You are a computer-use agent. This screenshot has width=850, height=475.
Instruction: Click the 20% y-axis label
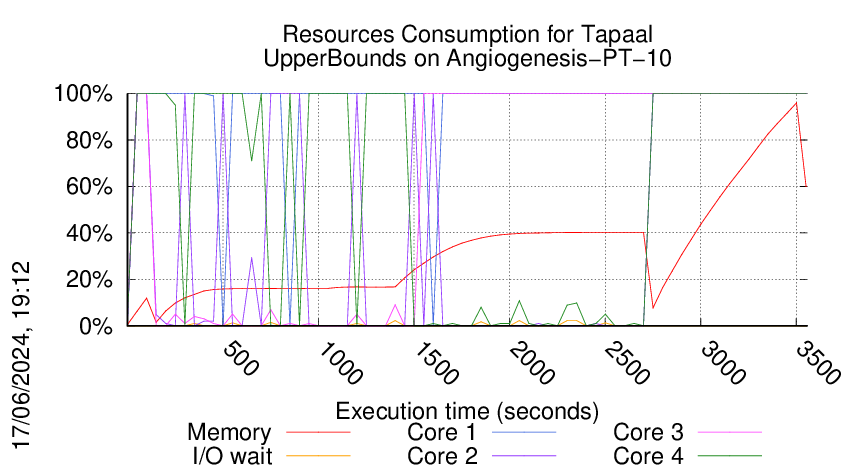click(x=89, y=280)
